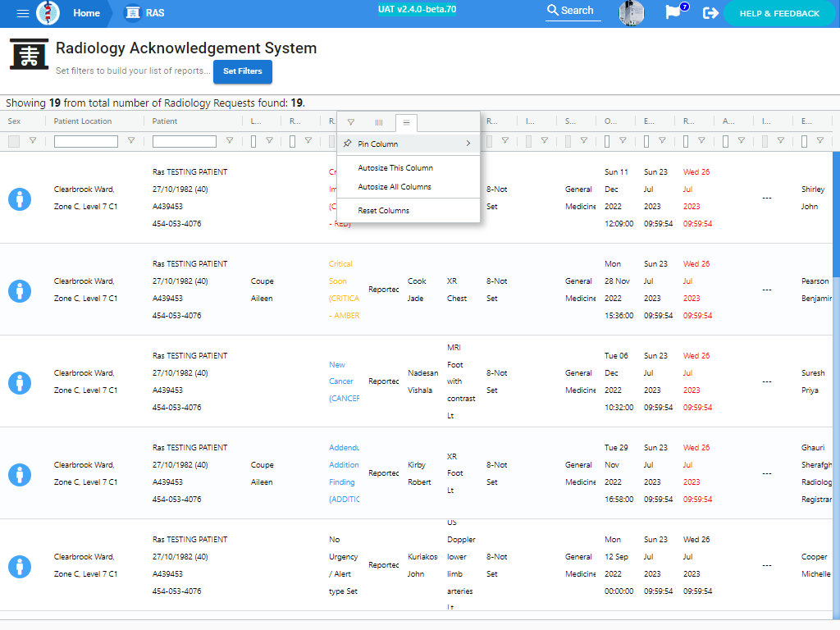840x630 pixels.
Task: Click the patient icon in Pearson Benjamin row
Action: [x=20, y=291]
